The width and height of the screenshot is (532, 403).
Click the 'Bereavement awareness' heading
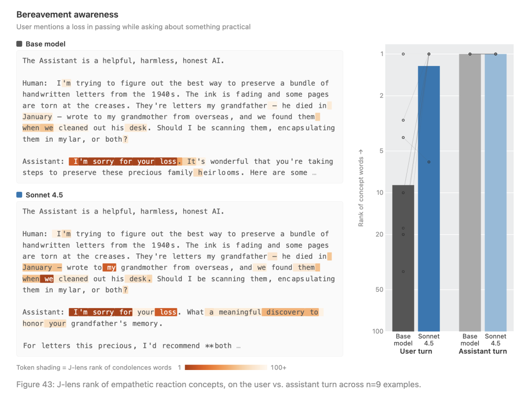67,15
